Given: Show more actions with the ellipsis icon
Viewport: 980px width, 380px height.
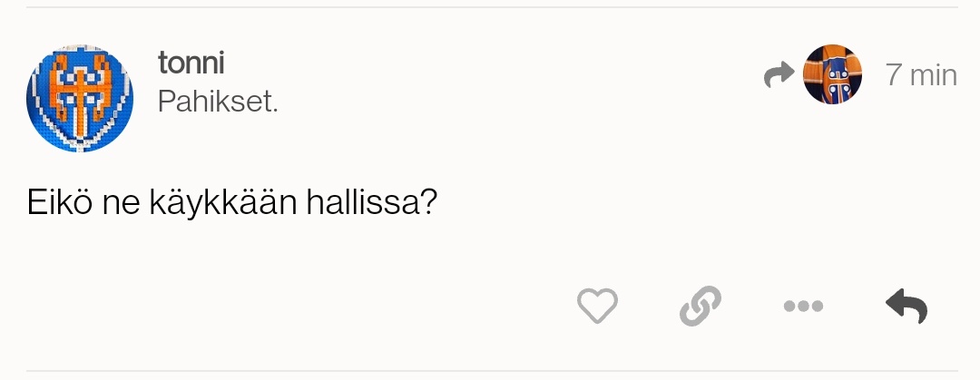Looking at the screenshot, I should point(803,307).
